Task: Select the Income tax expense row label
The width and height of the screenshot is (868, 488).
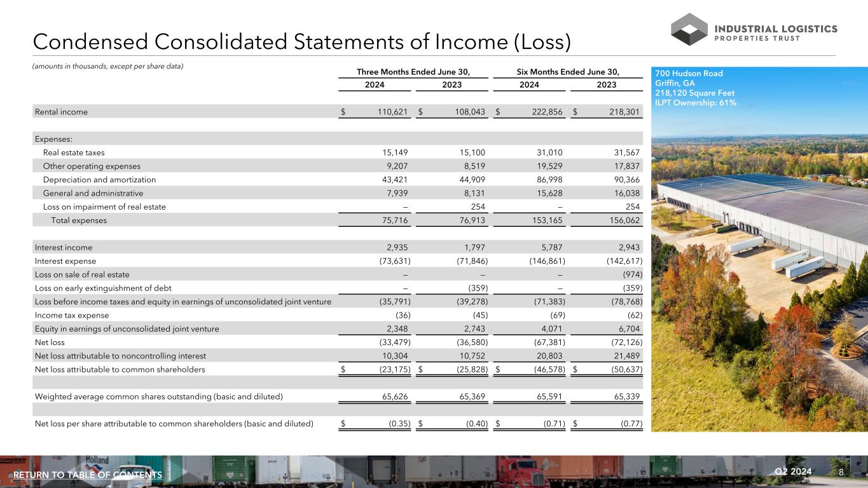Action: point(72,315)
